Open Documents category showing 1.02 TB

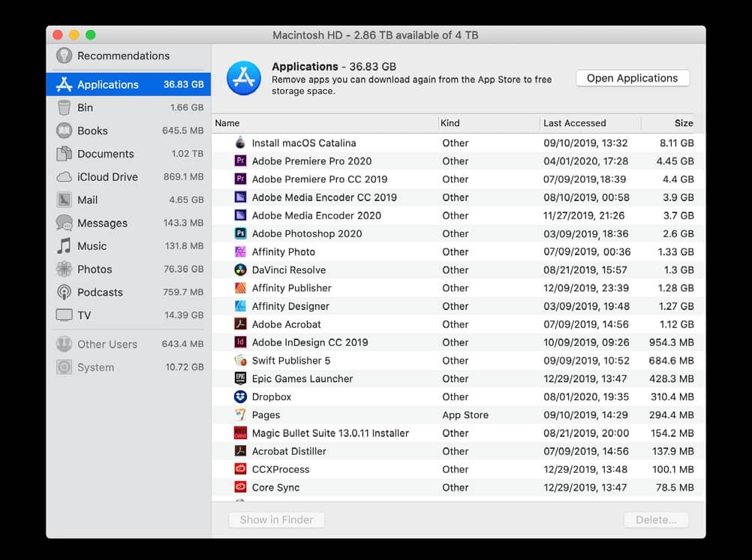[128, 154]
